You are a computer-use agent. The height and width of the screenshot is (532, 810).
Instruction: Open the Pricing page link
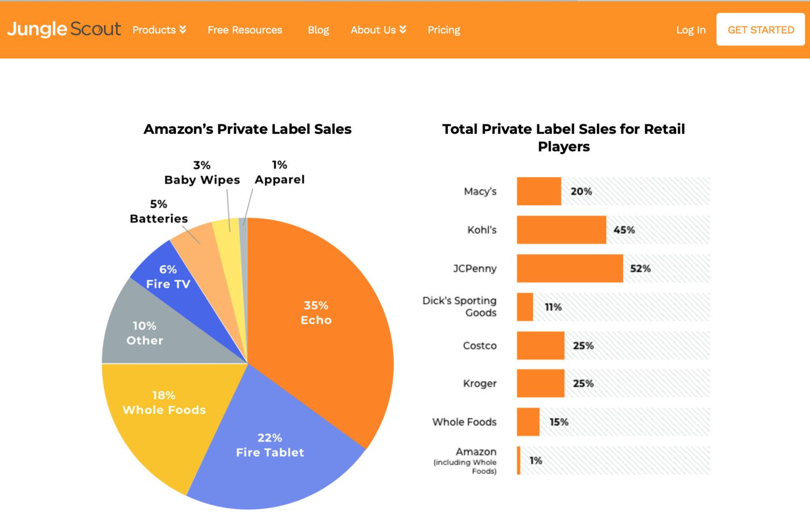[444, 30]
